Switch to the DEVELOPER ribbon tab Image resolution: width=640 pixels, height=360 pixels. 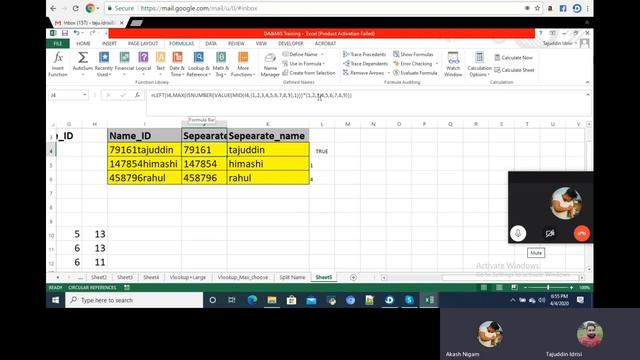click(x=291, y=44)
